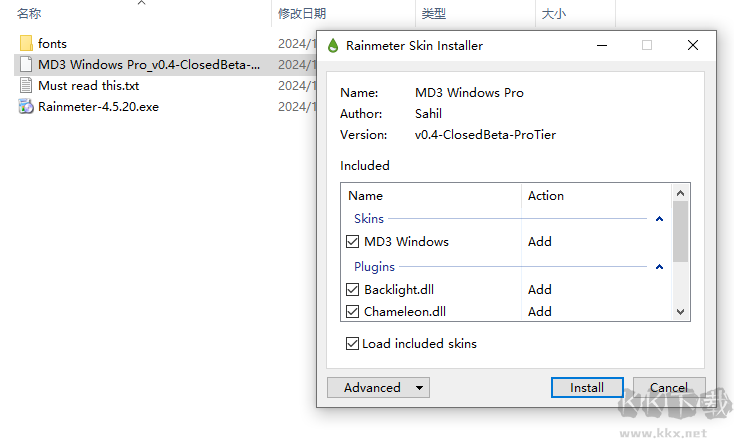This screenshot has width=734, height=440.
Task: Click the Cancel button
Action: 669,388
